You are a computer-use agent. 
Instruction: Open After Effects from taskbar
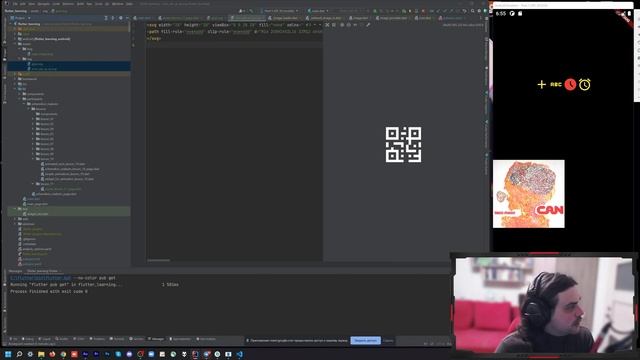click(85, 354)
